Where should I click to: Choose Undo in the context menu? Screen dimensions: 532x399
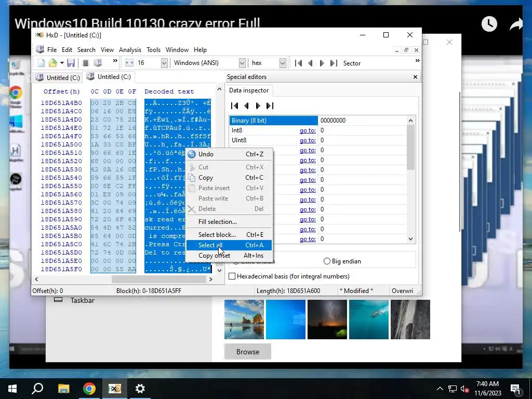(229, 154)
